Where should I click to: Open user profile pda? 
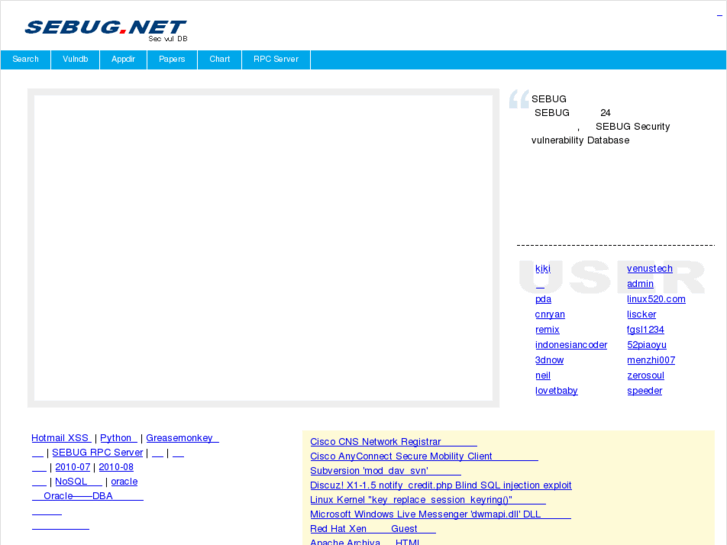click(x=543, y=299)
